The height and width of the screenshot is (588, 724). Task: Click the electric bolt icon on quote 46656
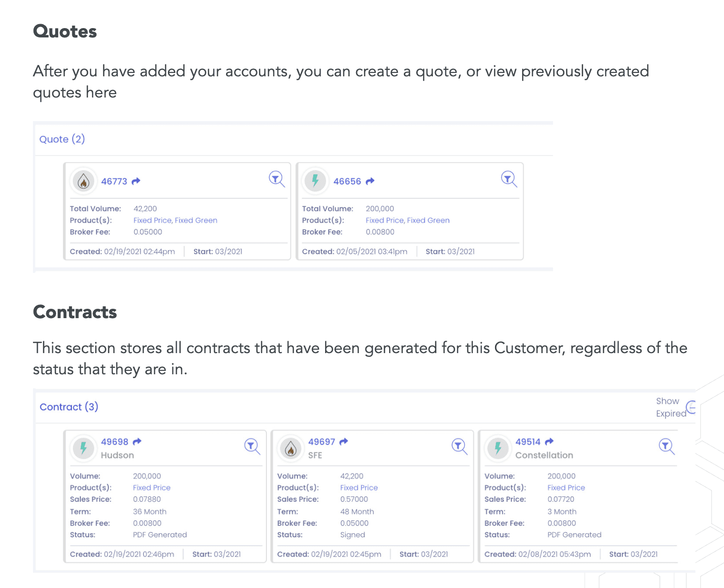coord(315,181)
